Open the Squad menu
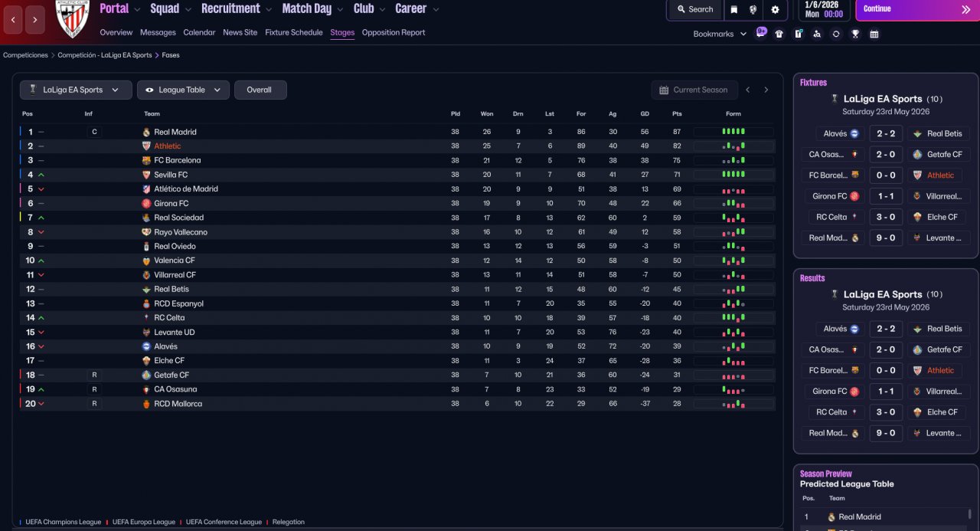The width and height of the screenshot is (980, 531). point(165,8)
